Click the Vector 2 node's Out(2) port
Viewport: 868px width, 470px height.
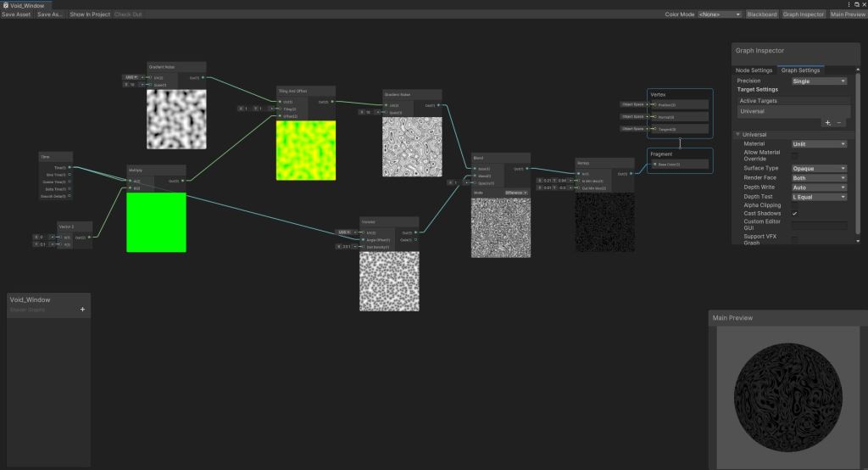[89, 238]
